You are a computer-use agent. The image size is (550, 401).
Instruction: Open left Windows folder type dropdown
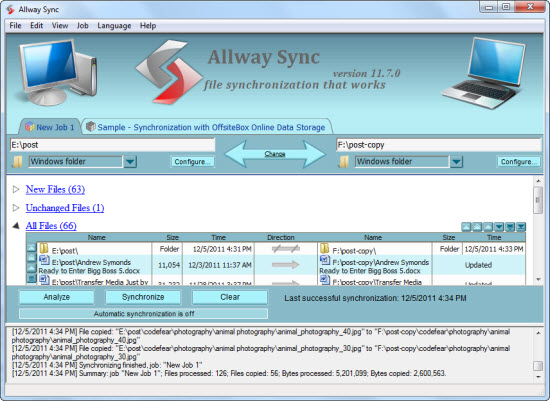tap(130, 162)
